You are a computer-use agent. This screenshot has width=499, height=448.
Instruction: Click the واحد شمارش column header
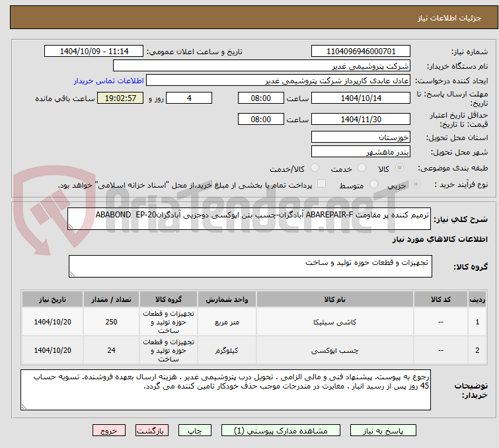point(227,299)
